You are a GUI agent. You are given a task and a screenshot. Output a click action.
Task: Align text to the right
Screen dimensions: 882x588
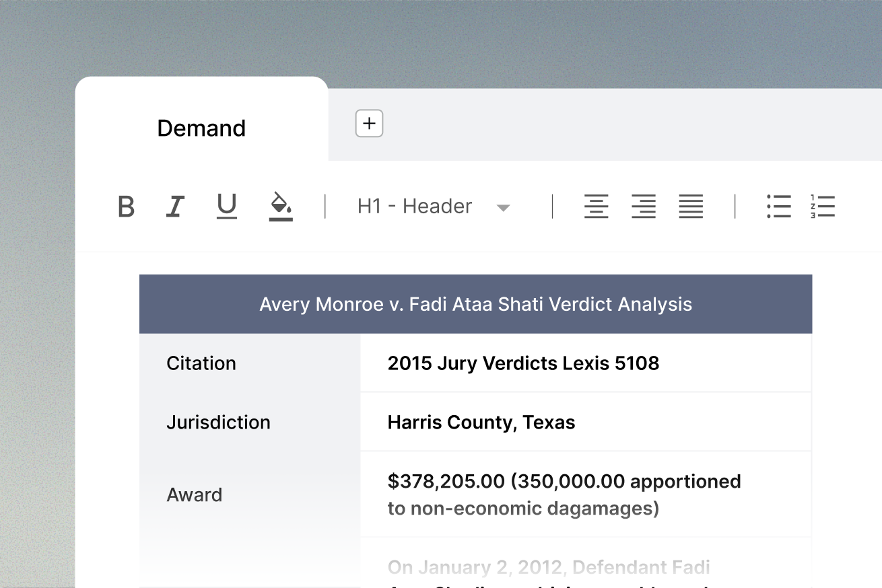pos(644,207)
